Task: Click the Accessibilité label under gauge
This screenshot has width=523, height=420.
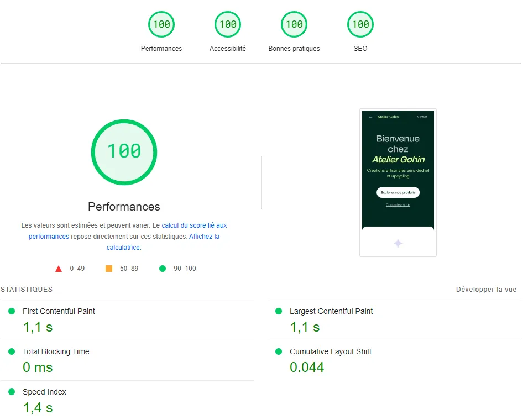Action: pyautogui.click(x=228, y=49)
